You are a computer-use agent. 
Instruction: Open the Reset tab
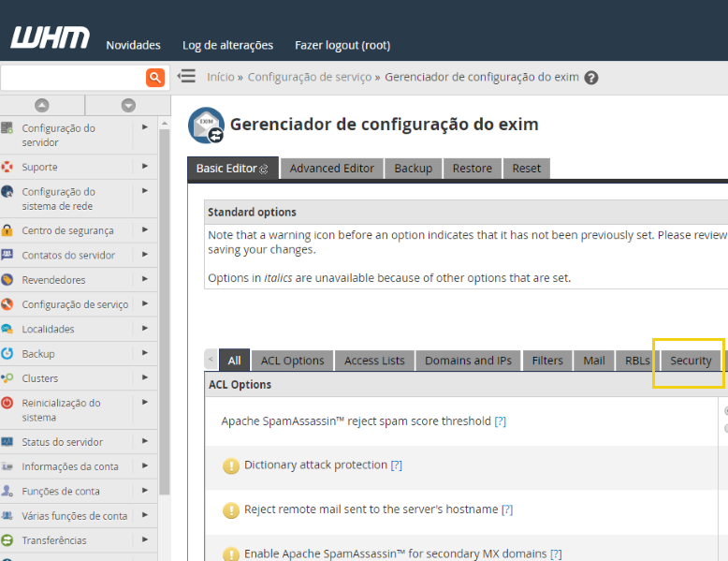coord(527,169)
